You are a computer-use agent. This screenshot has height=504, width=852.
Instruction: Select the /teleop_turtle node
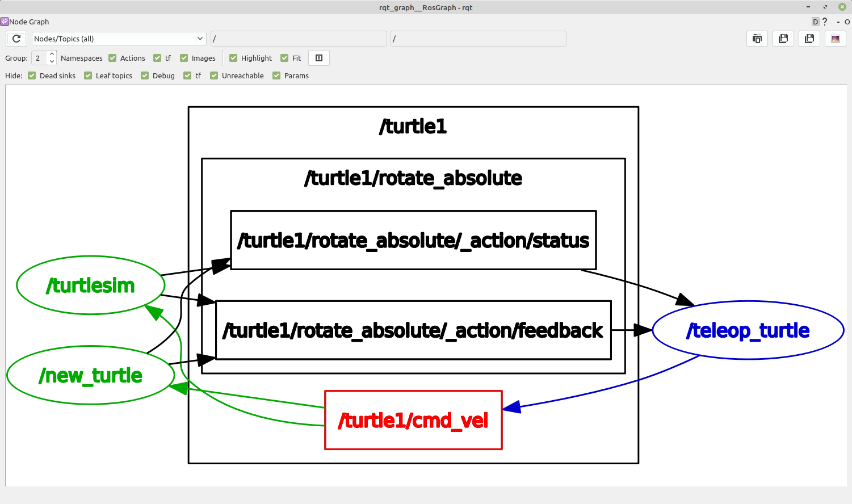pyautogui.click(x=748, y=330)
